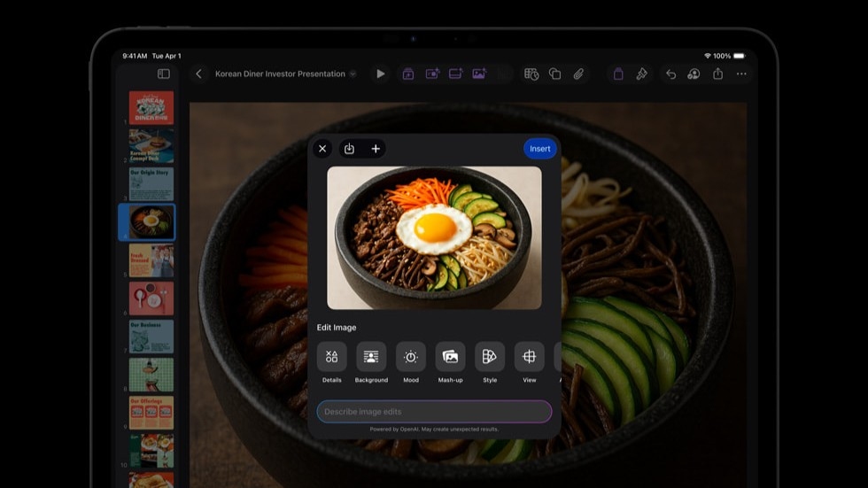Click the Describe image edits field
Viewport: 868px width, 488px height.
[x=434, y=412]
